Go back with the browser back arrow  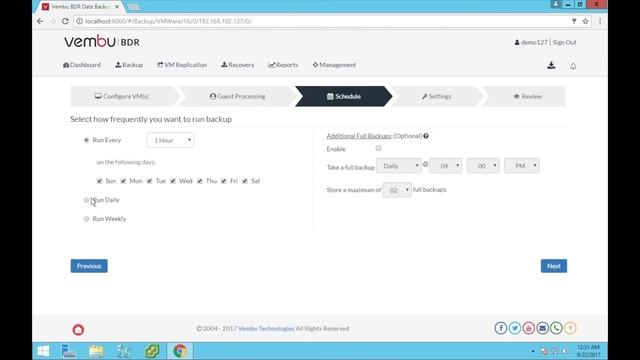(40, 21)
